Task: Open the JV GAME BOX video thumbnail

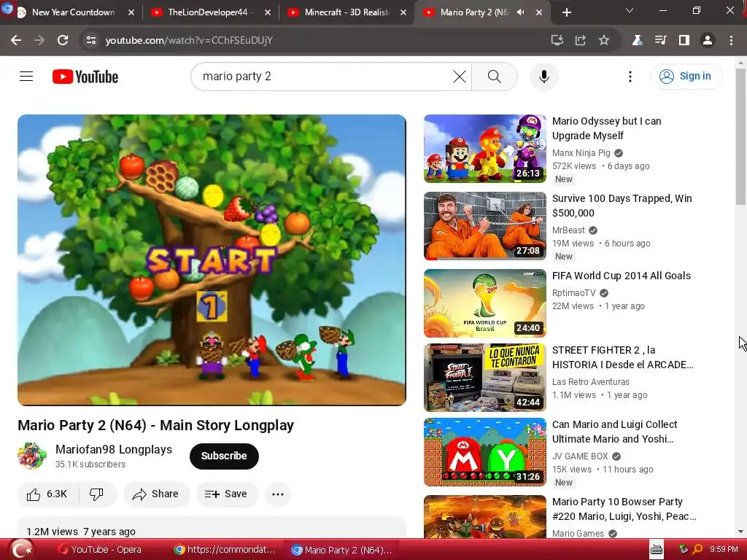Action: coord(485,452)
